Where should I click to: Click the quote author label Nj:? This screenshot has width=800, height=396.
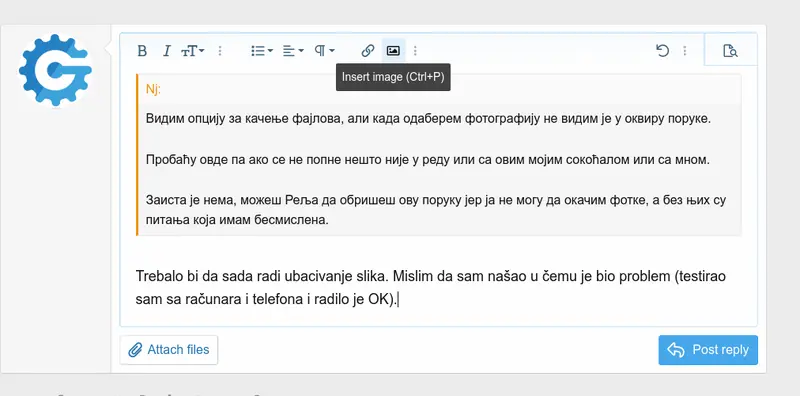click(154, 89)
